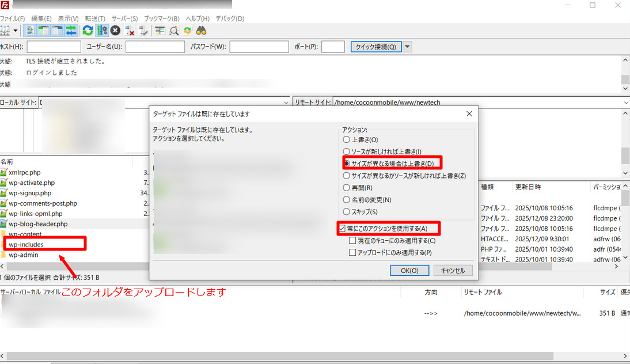This screenshot has height=364, width=630.
Task: Toggle synchronized browsing icon
Action: 187,31
